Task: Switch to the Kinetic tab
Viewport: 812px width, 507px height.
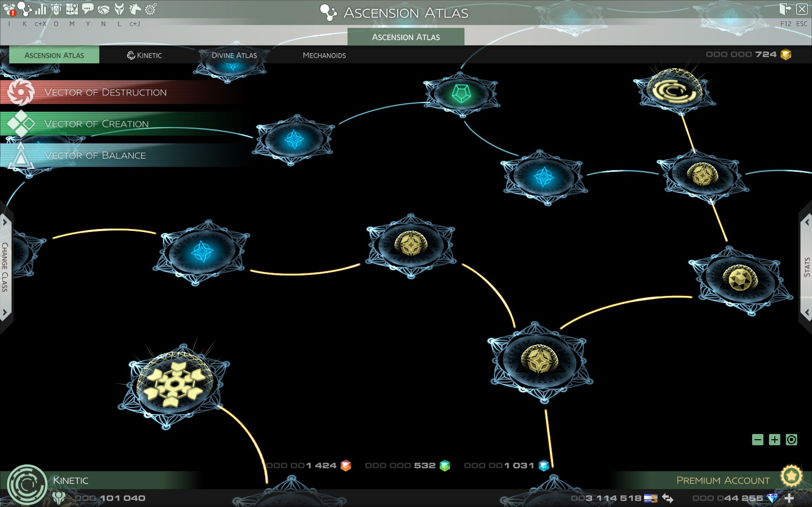Action: [145, 55]
